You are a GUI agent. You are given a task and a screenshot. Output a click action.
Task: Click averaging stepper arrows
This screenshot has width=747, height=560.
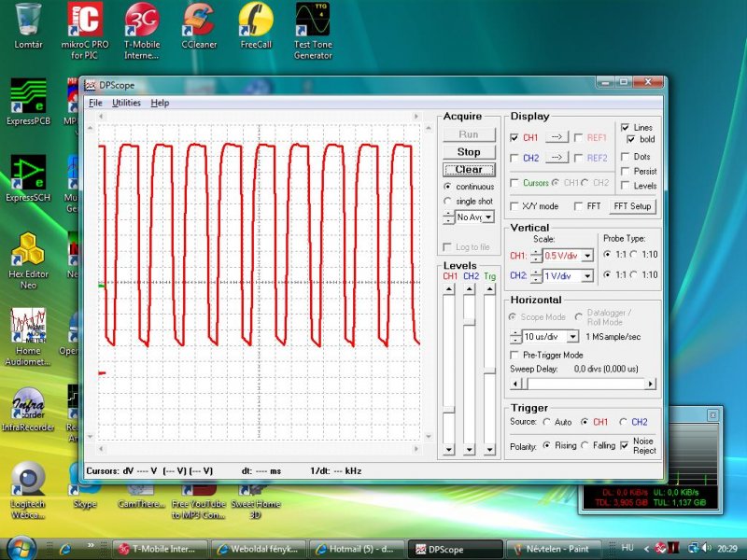(449, 217)
